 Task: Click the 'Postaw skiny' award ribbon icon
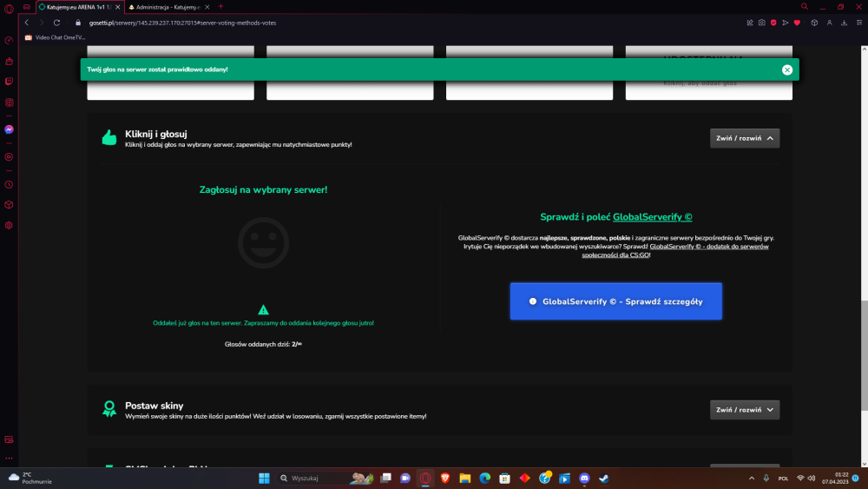tap(109, 409)
